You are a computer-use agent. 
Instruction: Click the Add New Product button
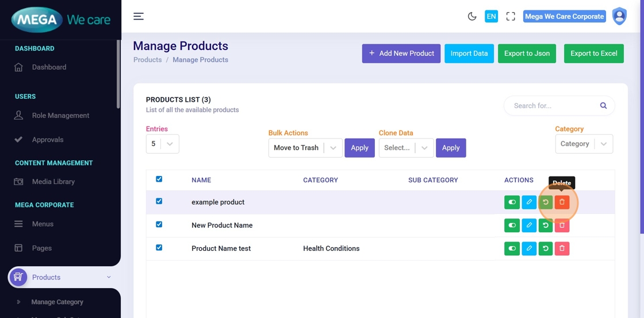coord(401,53)
